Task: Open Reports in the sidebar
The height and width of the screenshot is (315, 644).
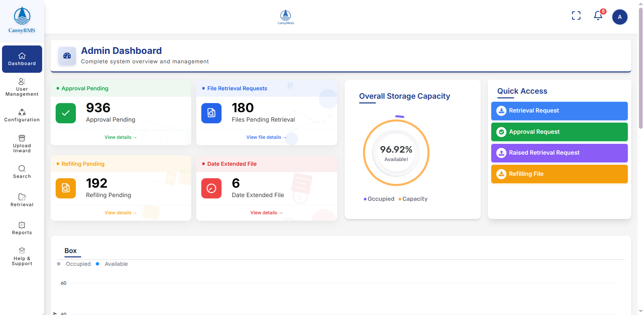Action: (22, 228)
